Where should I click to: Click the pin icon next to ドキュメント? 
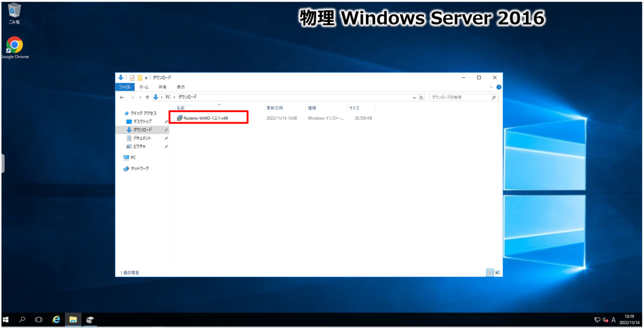point(166,138)
